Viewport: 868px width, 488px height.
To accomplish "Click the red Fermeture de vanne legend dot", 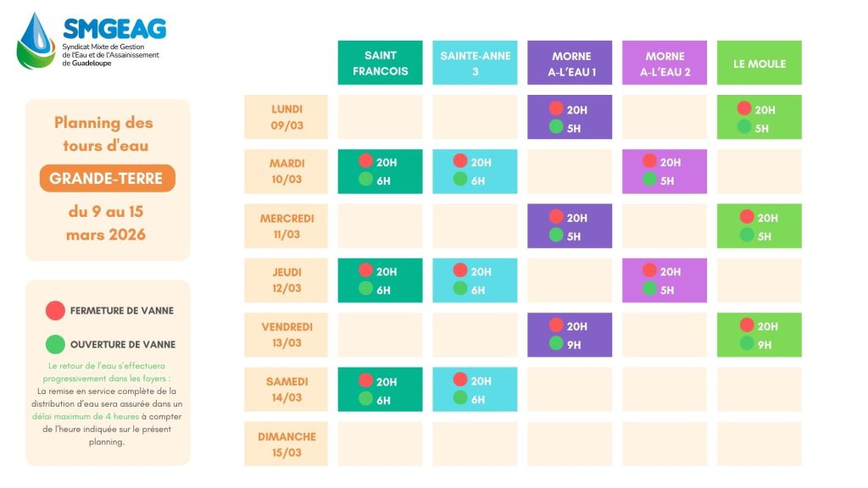I will pyautogui.click(x=55, y=311).
